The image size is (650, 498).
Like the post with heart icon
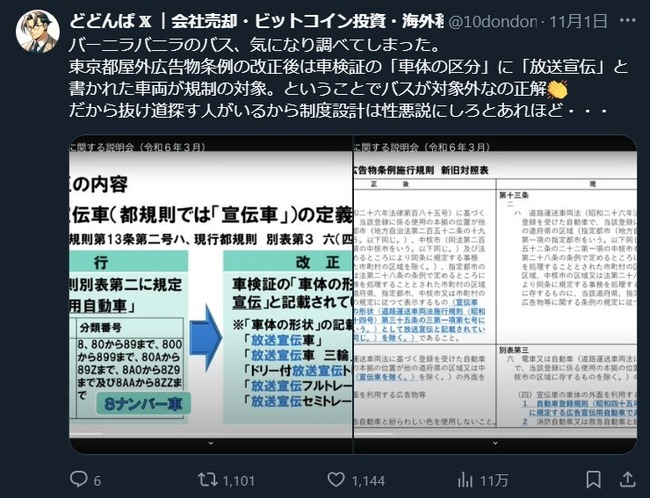pyautogui.click(x=336, y=480)
